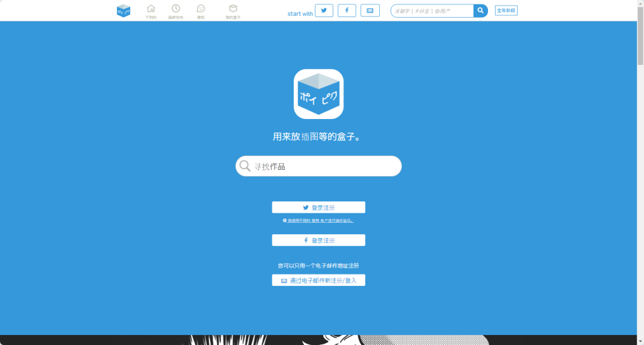The image size is (644, 345).
Task: Click the magnifier icon in central search box
Action: coord(245,166)
